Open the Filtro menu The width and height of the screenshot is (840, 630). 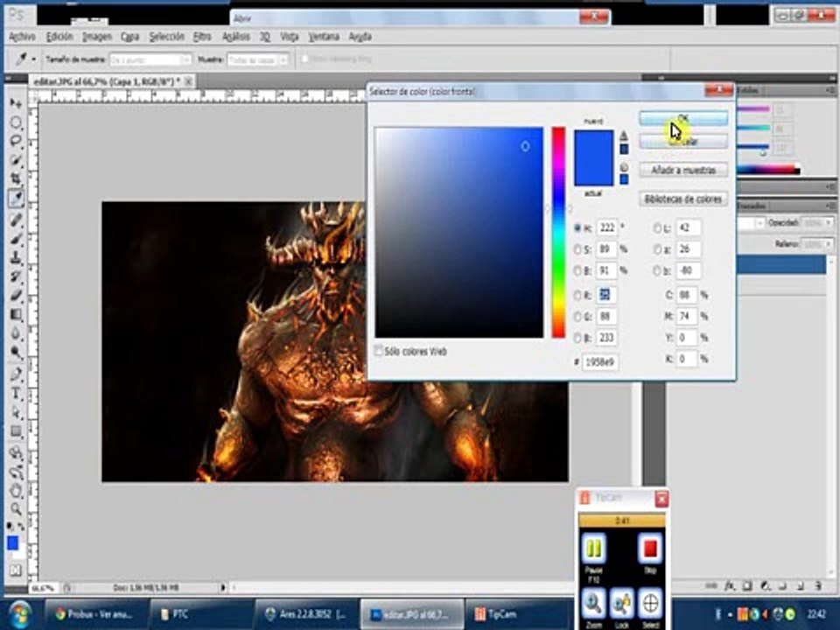pyautogui.click(x=202, y=37)
